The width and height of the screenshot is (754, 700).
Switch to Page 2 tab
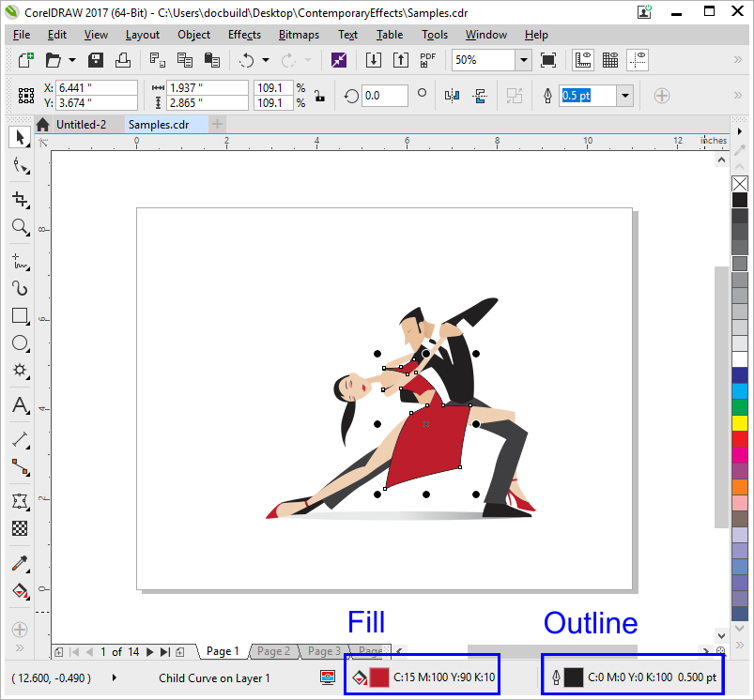pyautogui.click(x=273, y=651)
